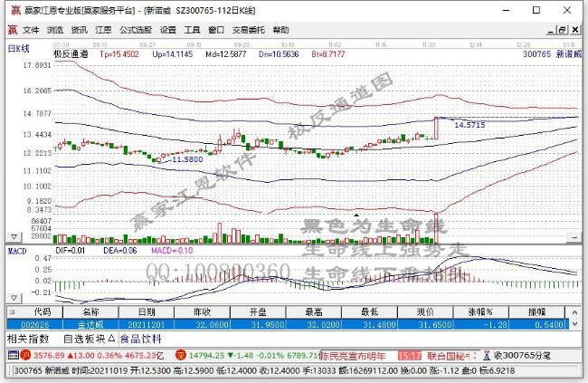Click the DIF=0.01 MACD value
588x383 pixels.
coord(71,251)
